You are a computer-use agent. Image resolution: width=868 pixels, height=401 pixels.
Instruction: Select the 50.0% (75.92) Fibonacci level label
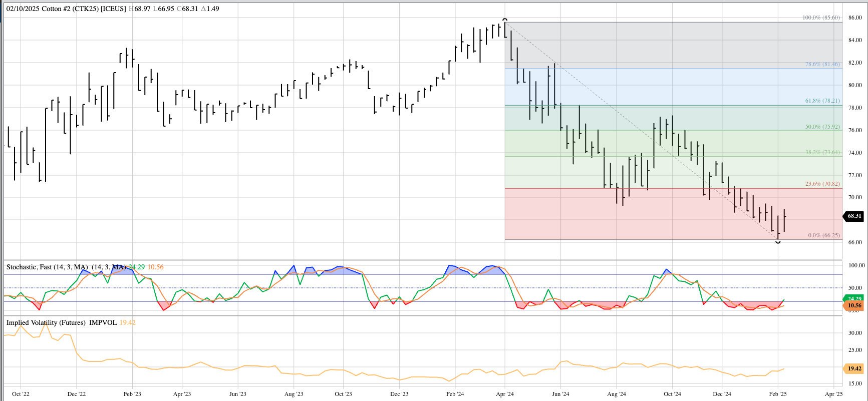click(822, 127)
